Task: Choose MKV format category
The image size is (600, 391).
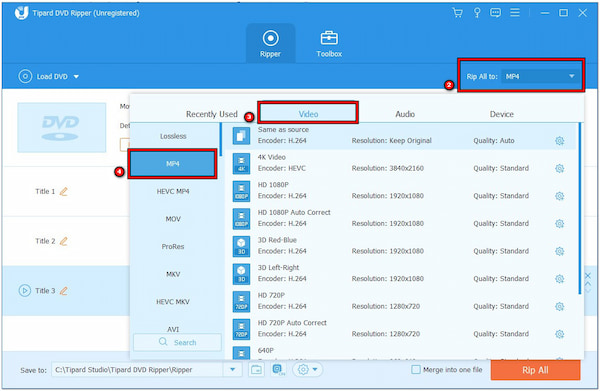Action: point(173,274)
